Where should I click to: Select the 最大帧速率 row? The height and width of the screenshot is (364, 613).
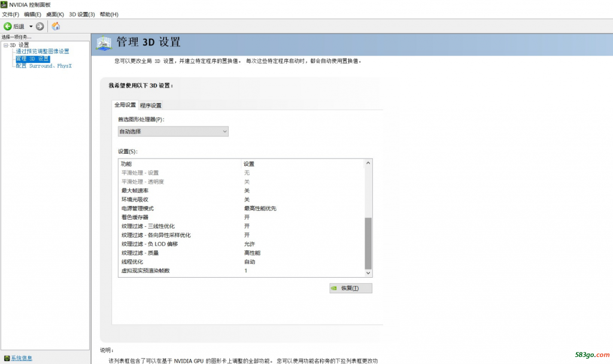tap(241, 190)
